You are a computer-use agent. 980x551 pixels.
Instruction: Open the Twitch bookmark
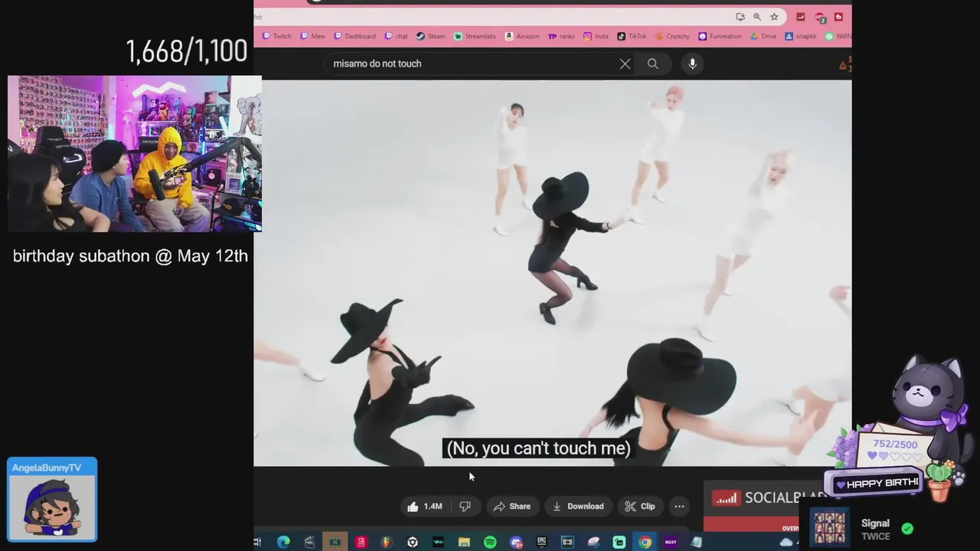pyautogui.click(x=277, y=36)
